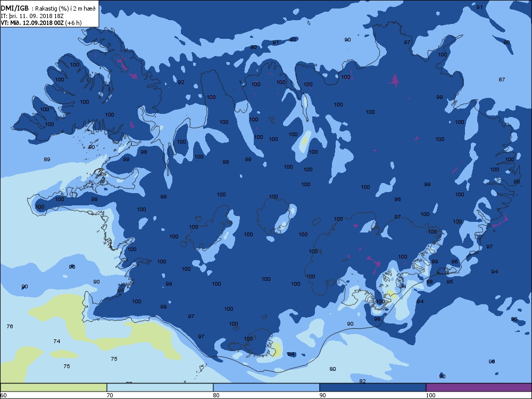The height and width of the screenshot is (399, 532).
Task: Click the "Rakastig (%) í 2 m hæð" title
Action: click(66, 9)
